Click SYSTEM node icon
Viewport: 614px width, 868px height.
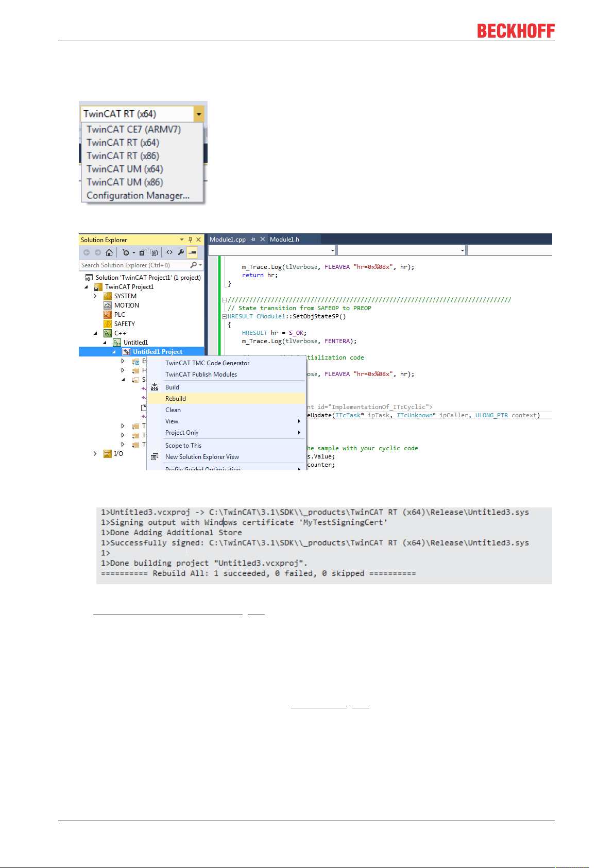[108, 296]
